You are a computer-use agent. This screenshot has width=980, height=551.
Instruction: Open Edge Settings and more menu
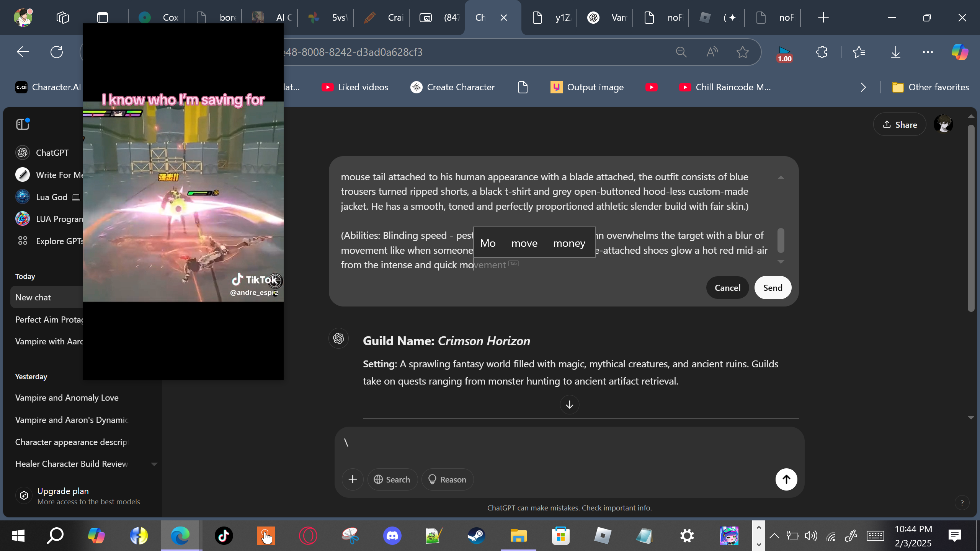928,52
